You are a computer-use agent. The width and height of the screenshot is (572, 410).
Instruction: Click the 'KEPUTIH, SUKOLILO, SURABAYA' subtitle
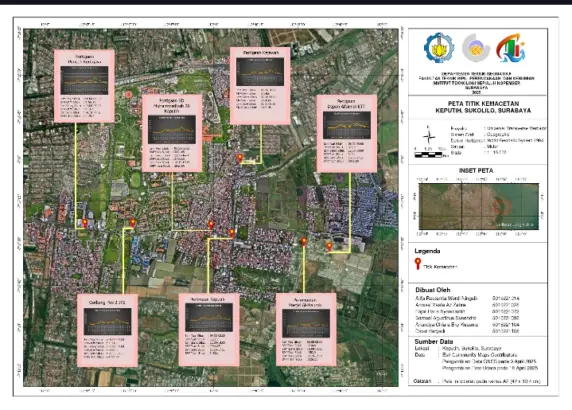pos(483,111)
